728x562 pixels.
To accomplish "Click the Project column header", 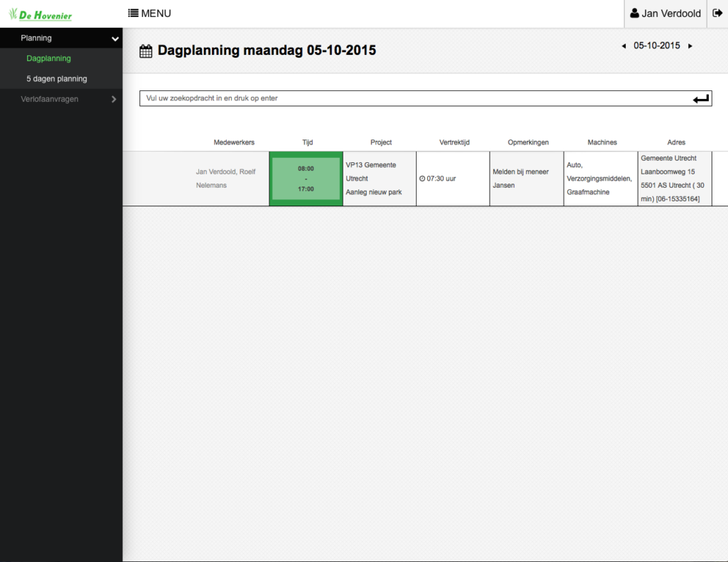I will (381, 142).
